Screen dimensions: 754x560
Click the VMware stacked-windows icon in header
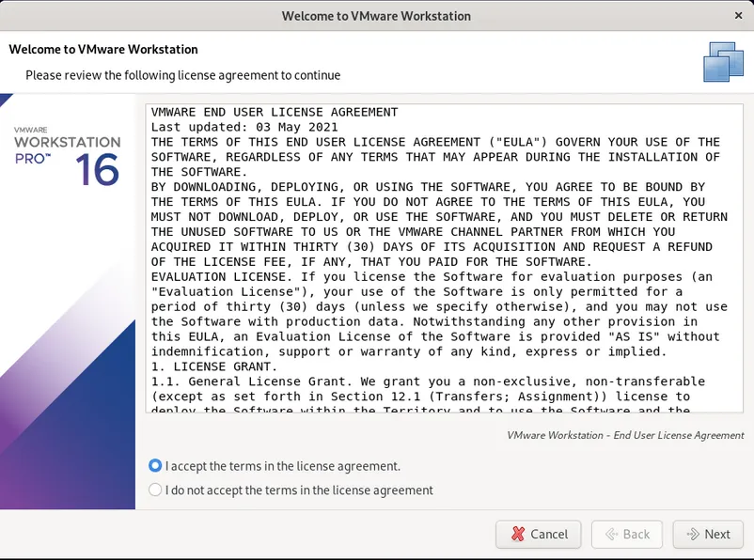coord(723,62)
